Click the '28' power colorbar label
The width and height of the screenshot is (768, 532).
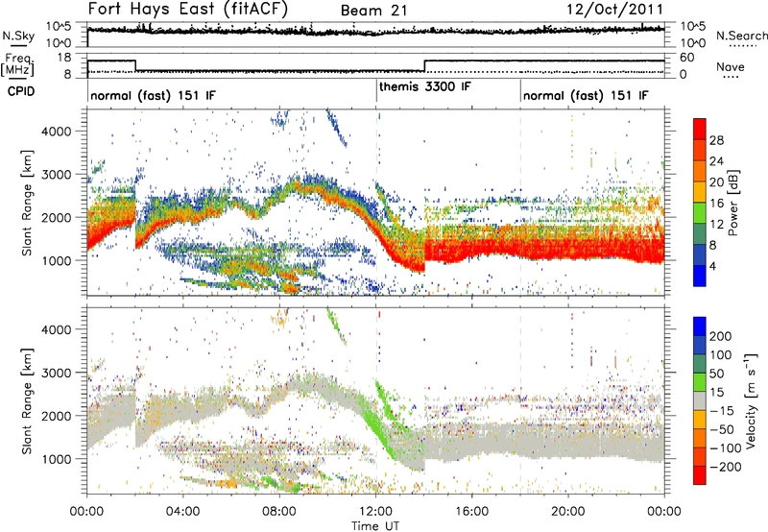click(716, 140)
